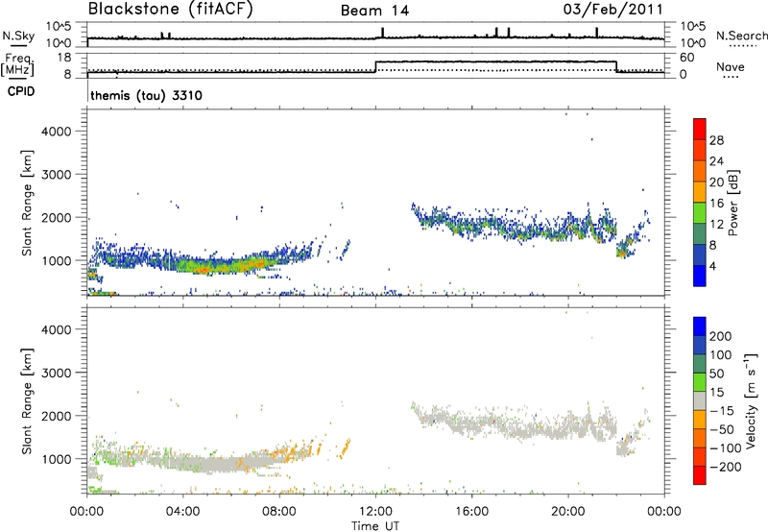
Task: Click the Blackstone (fitACF) plot title
Action: click(x=170, y=9)
